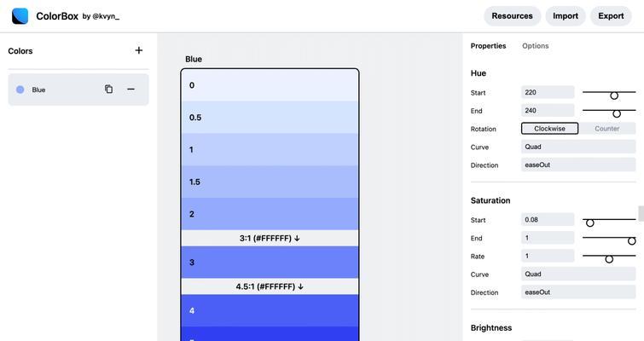Select the color swatch labeled 3
This screenshot has height=341, width=644.
coord(270,263)
